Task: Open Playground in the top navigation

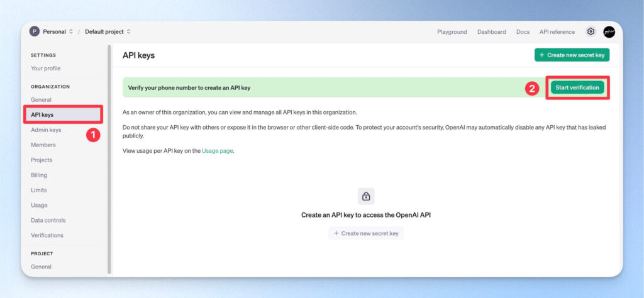Action: pos(452,31)
